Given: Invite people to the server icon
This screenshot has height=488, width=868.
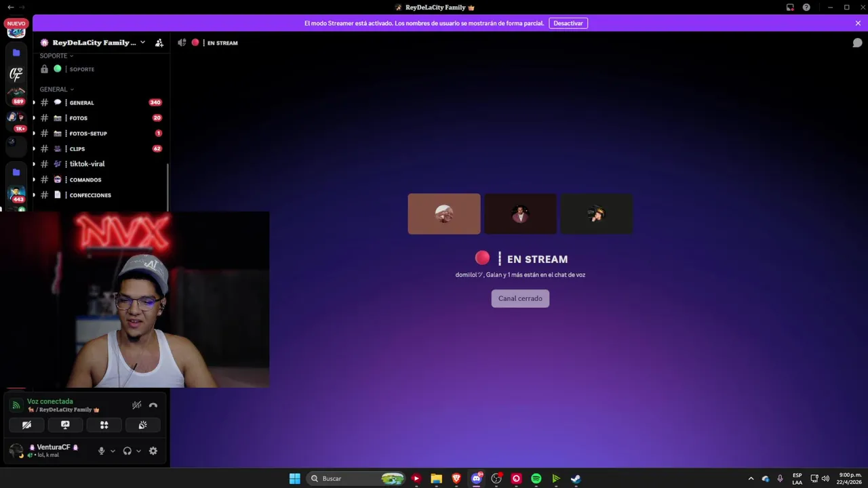Looking at the screenshot, I should tap(159, 43).
